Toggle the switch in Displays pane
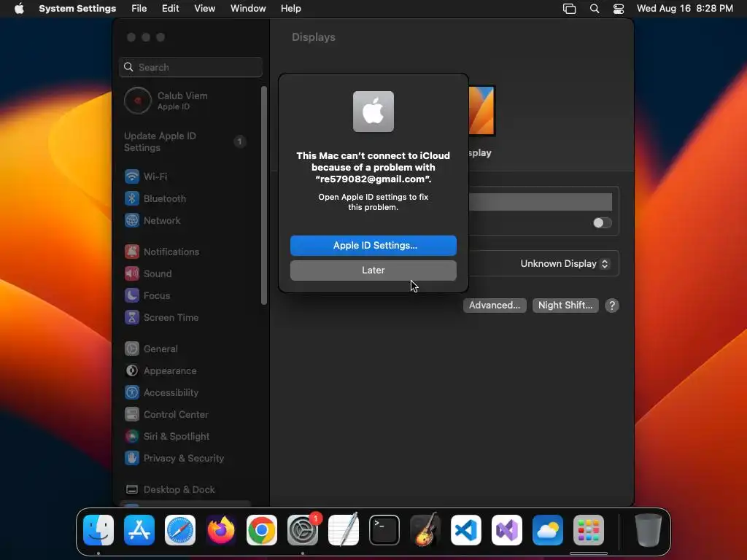 coord(602,223)
